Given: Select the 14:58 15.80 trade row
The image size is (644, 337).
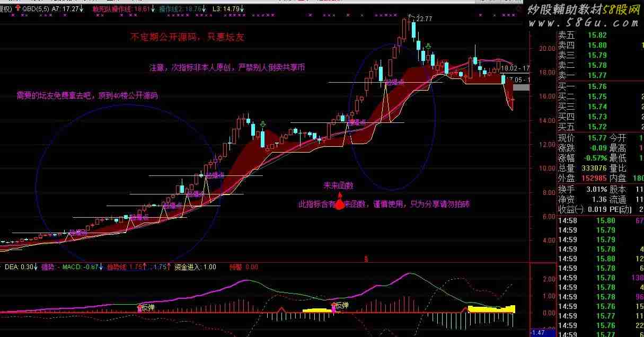Looking at the screenshot, I should point(601,220).
